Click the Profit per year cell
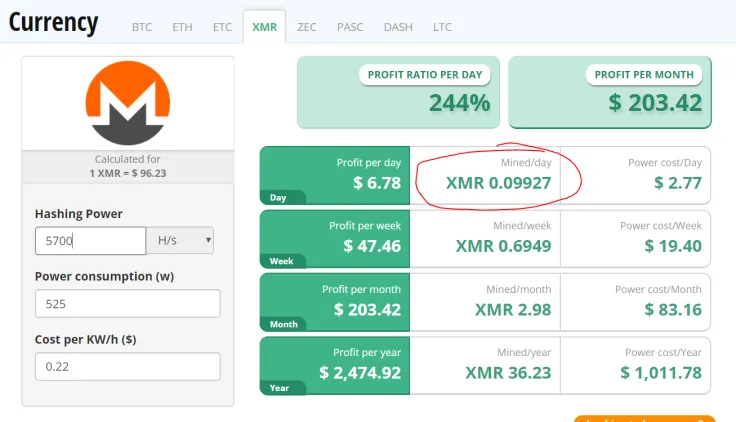Screen dimensions: 736x422 pos(335,364)
